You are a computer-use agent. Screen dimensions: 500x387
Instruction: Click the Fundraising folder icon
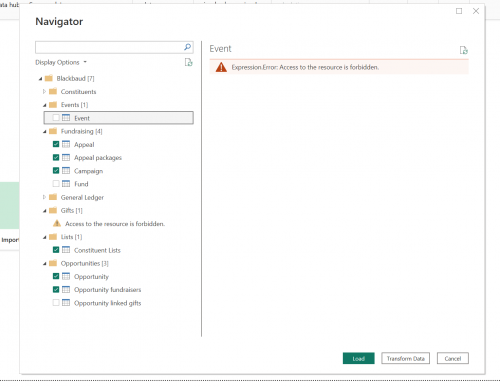tap(53, 131)
